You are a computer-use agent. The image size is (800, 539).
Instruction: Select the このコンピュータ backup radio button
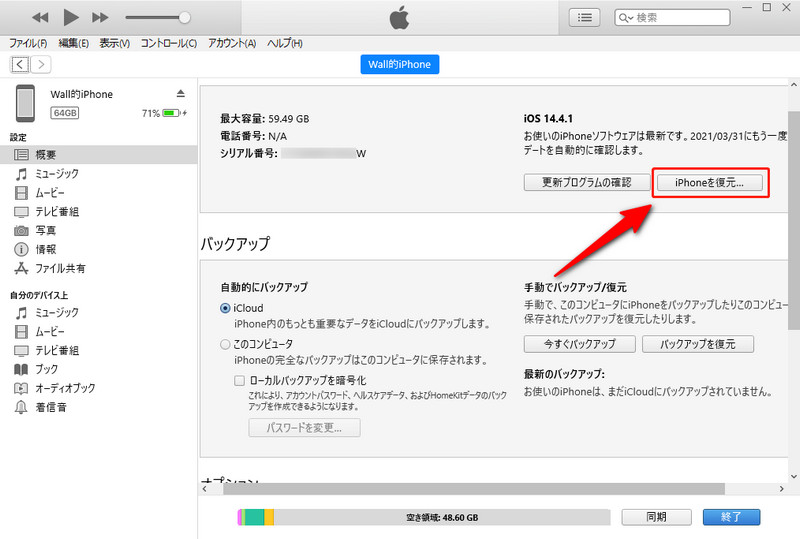point(225,345)
